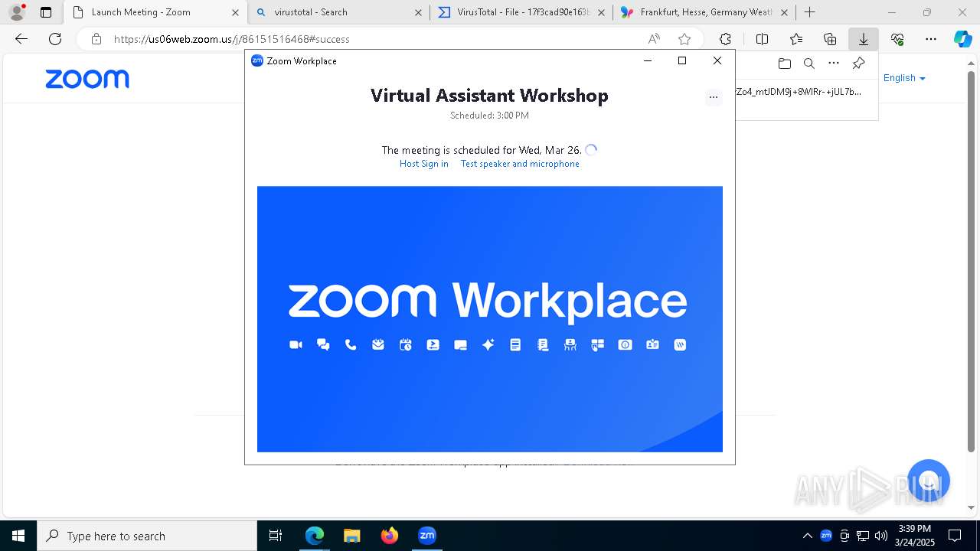Open Microsoft Edge from taskbar
980x551 pixels.
(x=315, y=536)
